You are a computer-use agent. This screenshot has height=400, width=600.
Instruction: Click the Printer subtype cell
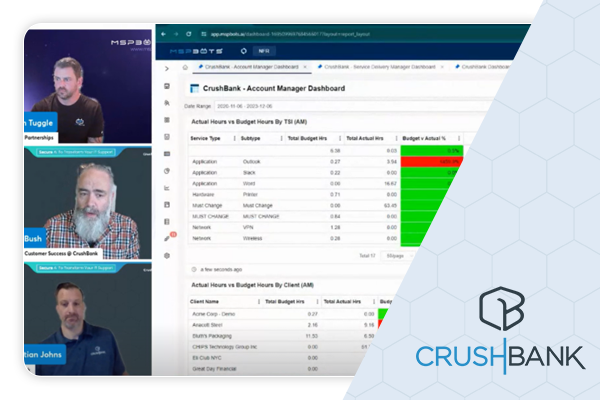click(250, 194)
